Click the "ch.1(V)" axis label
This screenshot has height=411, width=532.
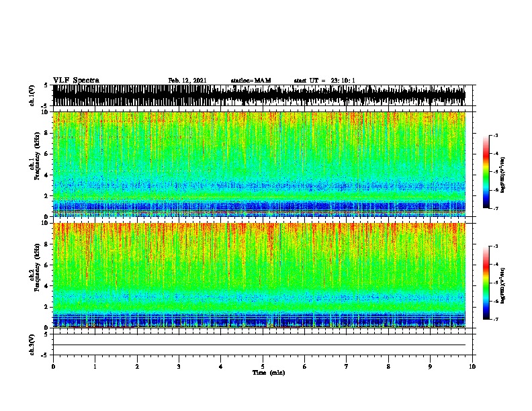click(32, 95)
